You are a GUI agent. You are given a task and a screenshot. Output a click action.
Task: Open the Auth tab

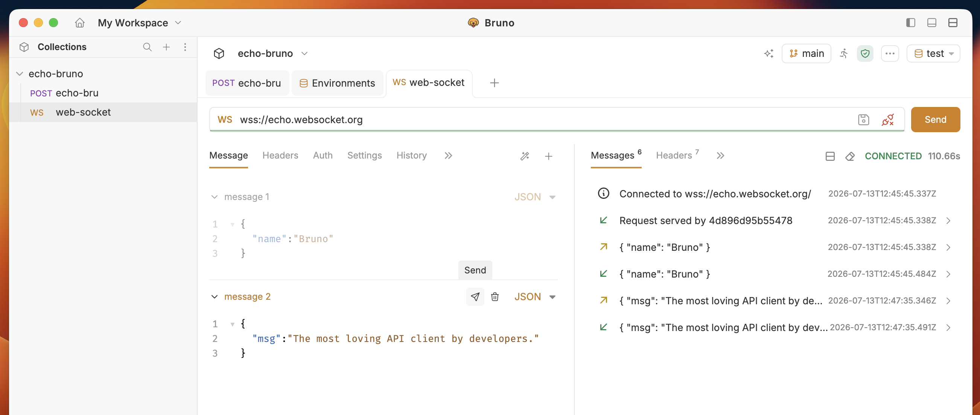point(323,155)
